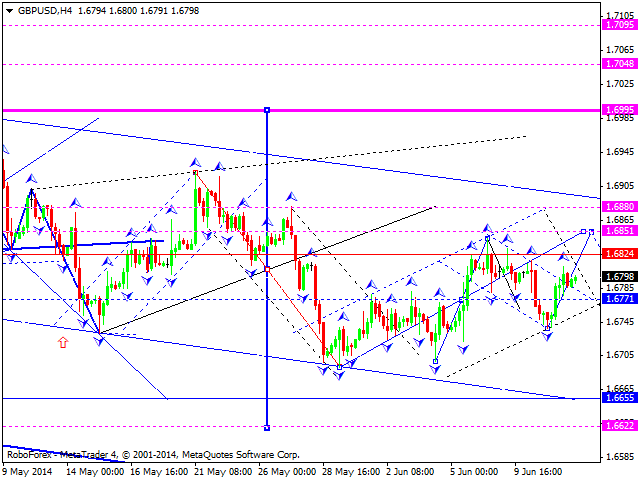Click the current price 1.6798 tag
The image size is (640, 480).
pyautogui.click(x=621, y=276)
